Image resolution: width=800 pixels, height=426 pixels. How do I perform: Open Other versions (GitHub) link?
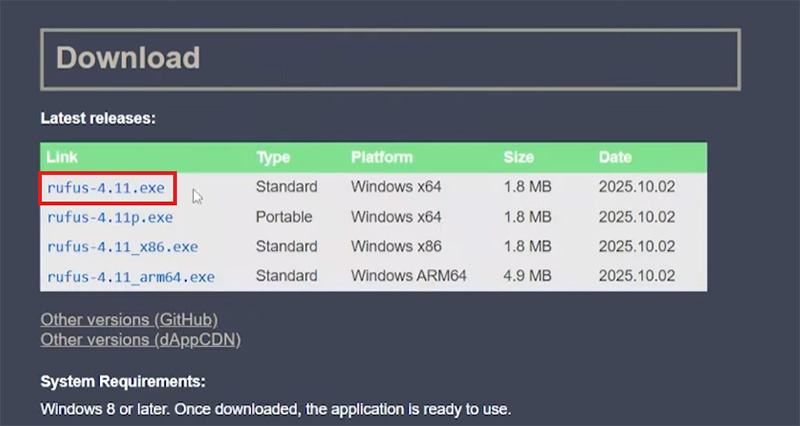click(129, 320)
